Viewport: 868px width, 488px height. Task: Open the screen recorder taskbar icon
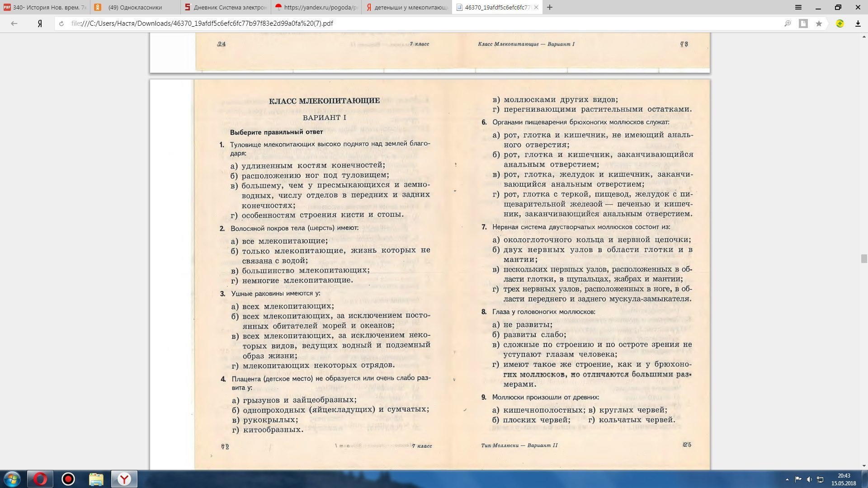(68, 479)
